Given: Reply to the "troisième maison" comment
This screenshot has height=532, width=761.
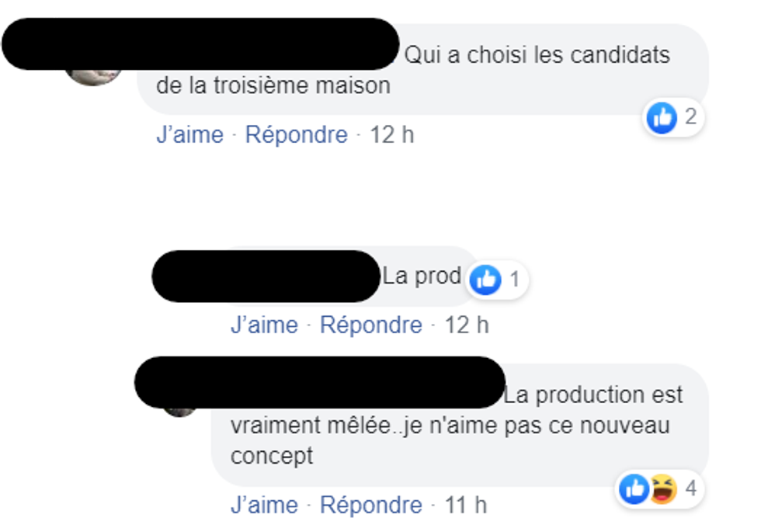Looking at the screenshot, I should 296,135.
